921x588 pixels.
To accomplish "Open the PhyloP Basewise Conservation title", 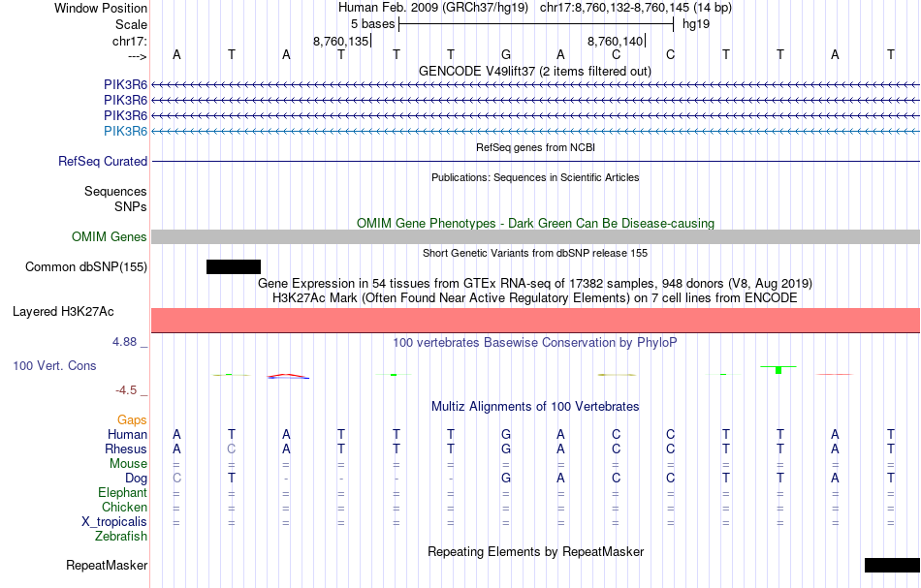I will click(x=534, y=343).
